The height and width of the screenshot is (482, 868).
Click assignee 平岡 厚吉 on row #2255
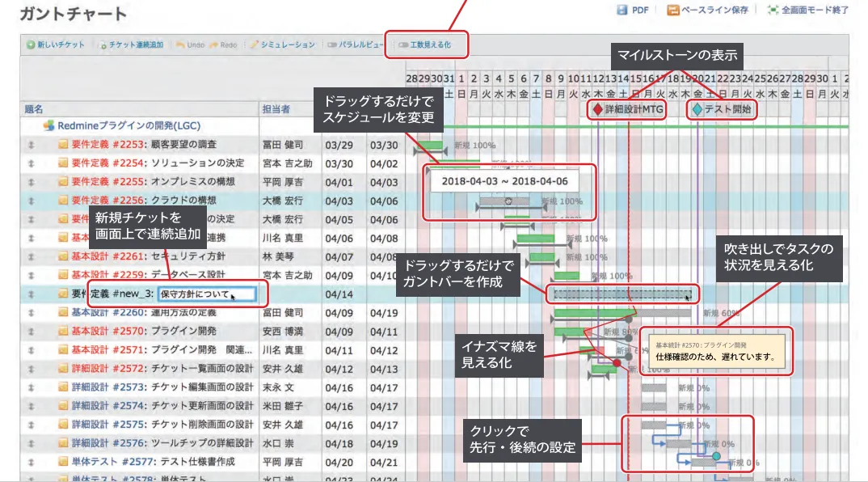tap(283, 182)
